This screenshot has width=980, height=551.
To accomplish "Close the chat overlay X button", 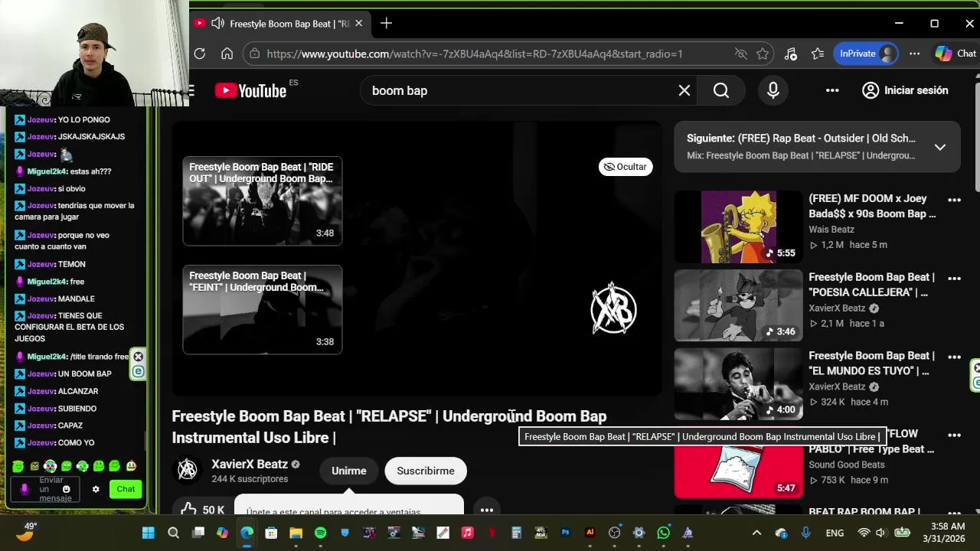I will click(138, 357).
